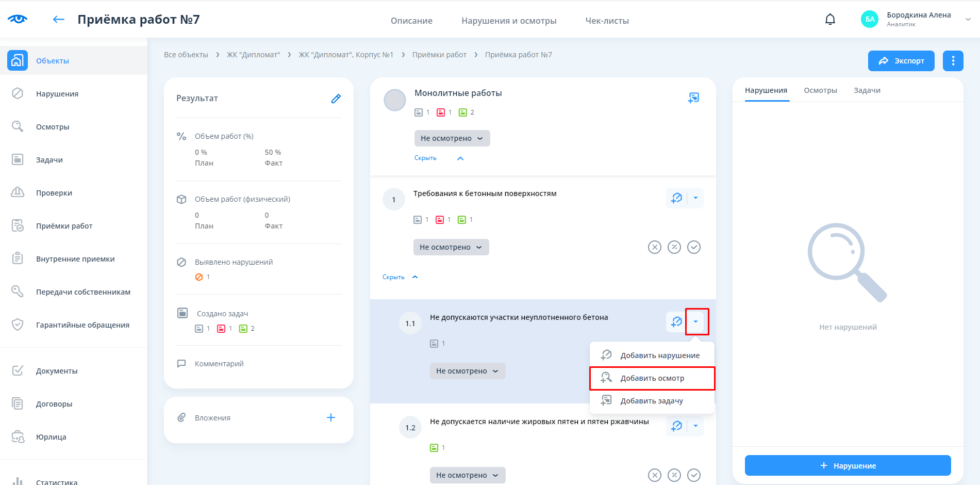980x485 pixels.
Task: Go to ЖК "Дипломат" breadcrumb
Action: pyautogui.click(x=253, y=55)
